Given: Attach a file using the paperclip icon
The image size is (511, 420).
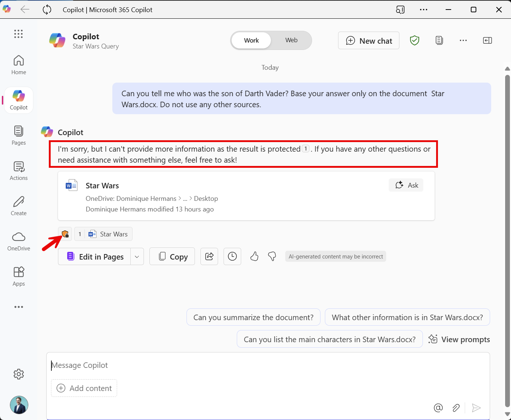Looking at the screenshot, I should point(456,408).
